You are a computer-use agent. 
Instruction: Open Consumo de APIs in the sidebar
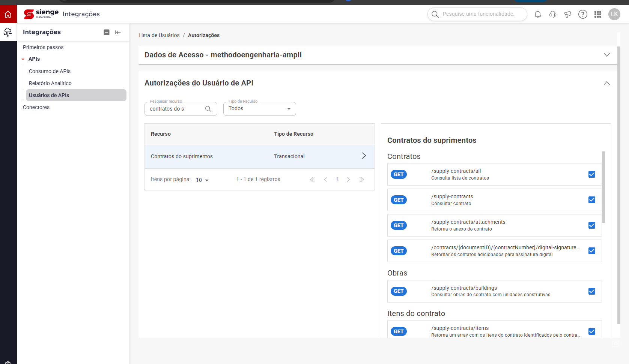point(50,71)
